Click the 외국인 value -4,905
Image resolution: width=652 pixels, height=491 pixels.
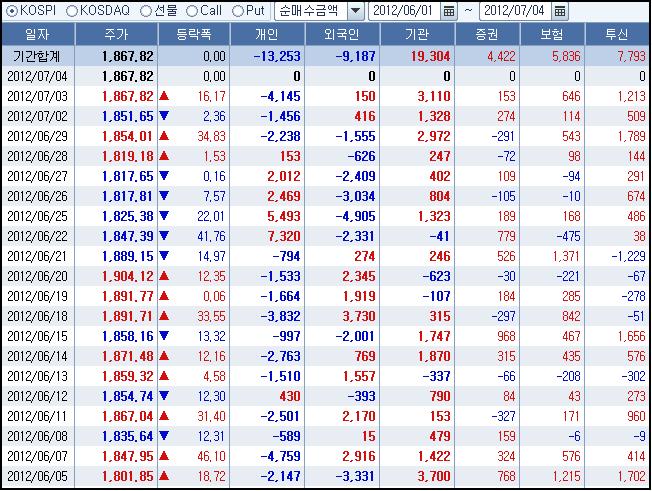pos(356,217)
